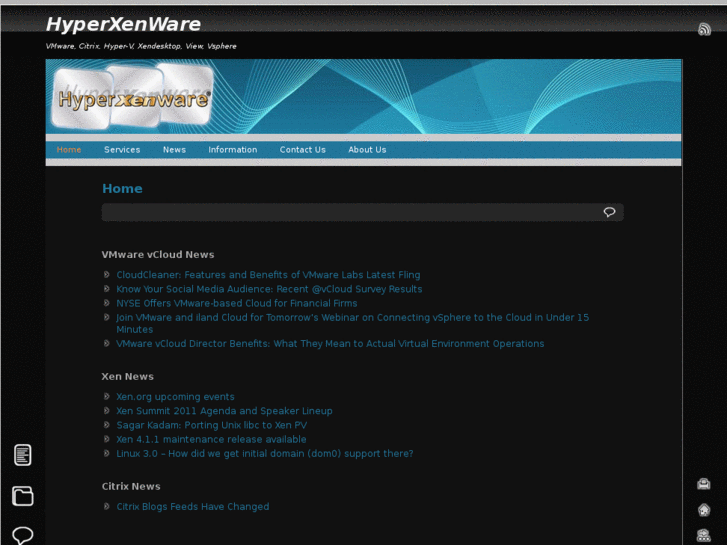Open the HyperXenWare site title link
The width and height of the screenshot is (727, 545).
[123, 25]
